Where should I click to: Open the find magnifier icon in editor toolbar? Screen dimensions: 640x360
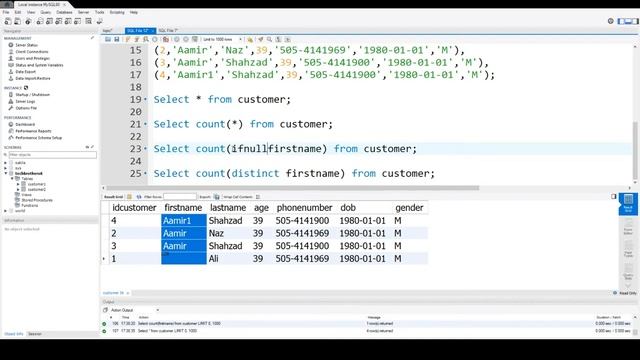coord(269,40)
